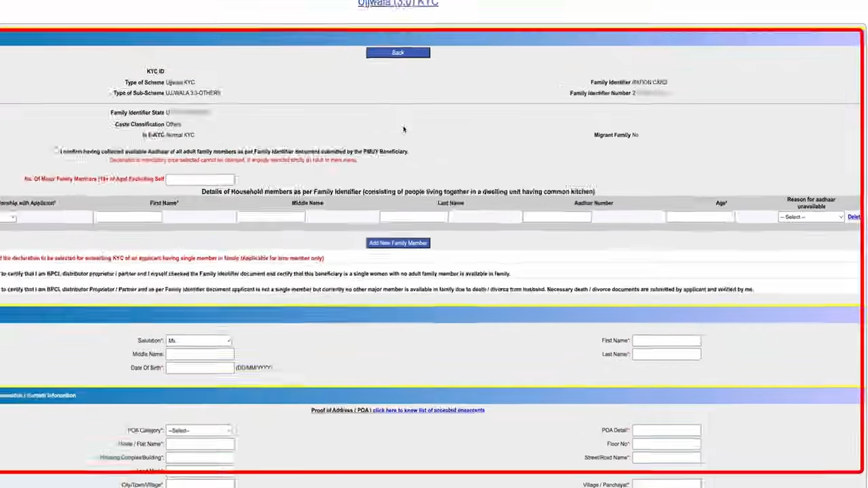
Task: Open the Reason for aadhaar unavailable dropdown
Action: [811, 216]
